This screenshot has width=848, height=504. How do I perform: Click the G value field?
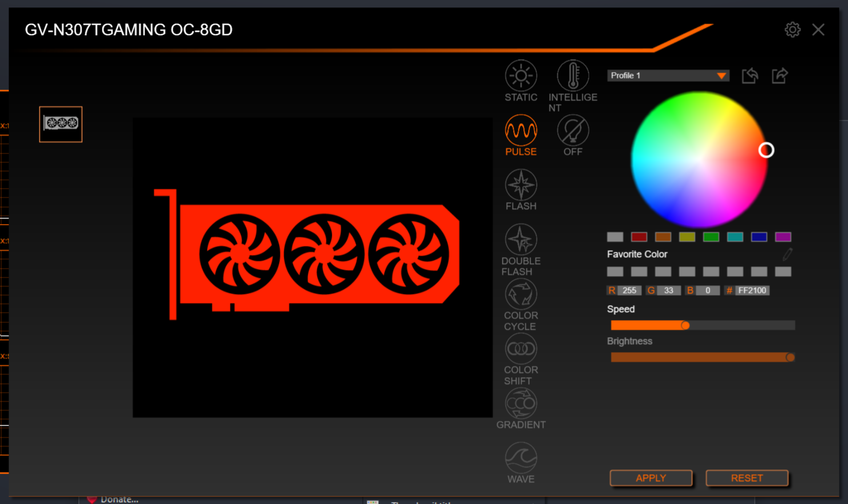click(669, 291)
